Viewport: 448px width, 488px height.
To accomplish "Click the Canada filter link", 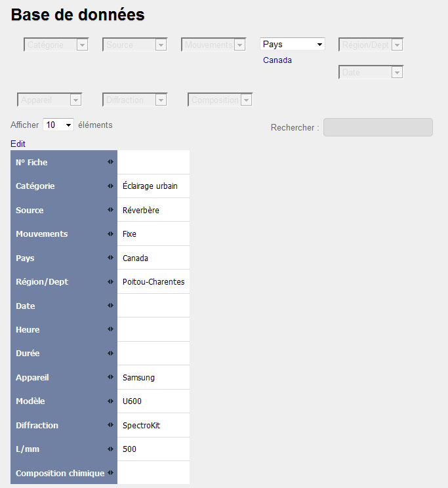I will tap(277, 60).
